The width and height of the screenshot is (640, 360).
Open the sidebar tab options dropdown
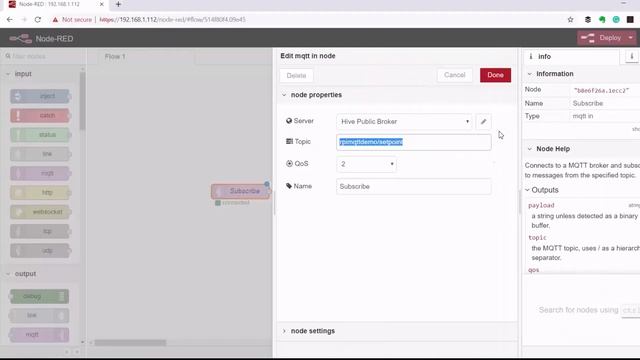tap(631, 56)
